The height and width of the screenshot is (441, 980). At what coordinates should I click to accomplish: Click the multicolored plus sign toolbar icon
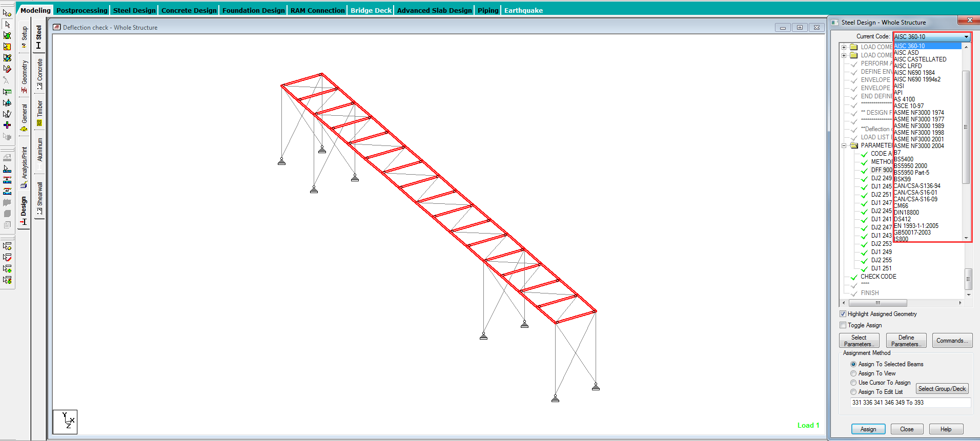coord(7,125)
